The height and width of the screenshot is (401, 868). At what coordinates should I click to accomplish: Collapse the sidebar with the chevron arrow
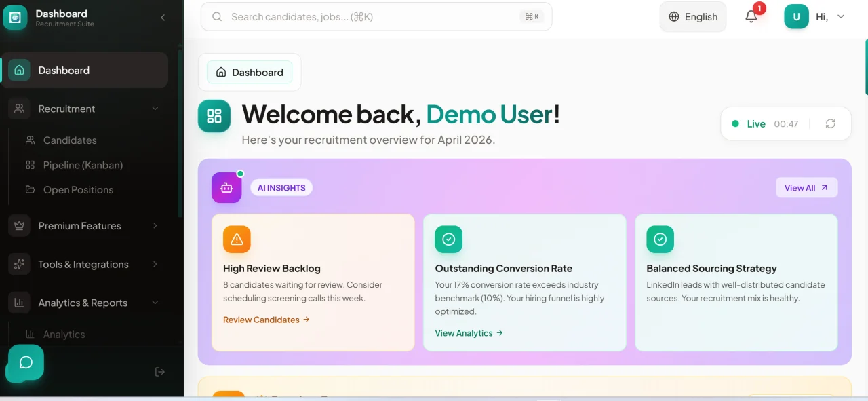click(163, 18)
